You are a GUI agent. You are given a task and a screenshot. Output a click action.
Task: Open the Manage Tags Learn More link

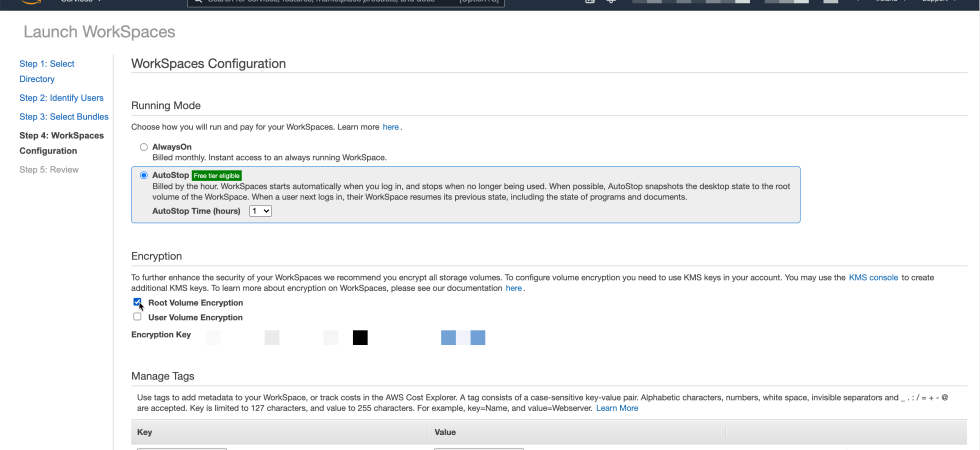point(617,408)
